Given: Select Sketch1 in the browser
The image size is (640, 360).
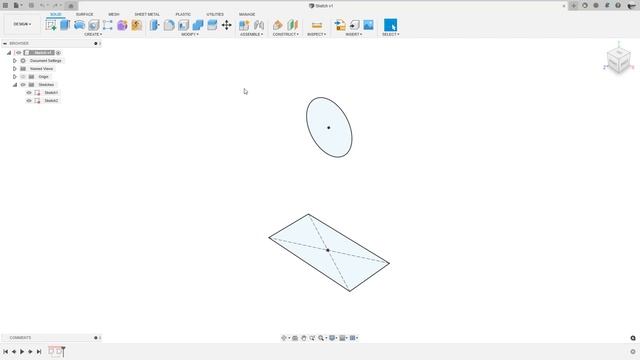Looking at the screenshot, I should [51, 93].
